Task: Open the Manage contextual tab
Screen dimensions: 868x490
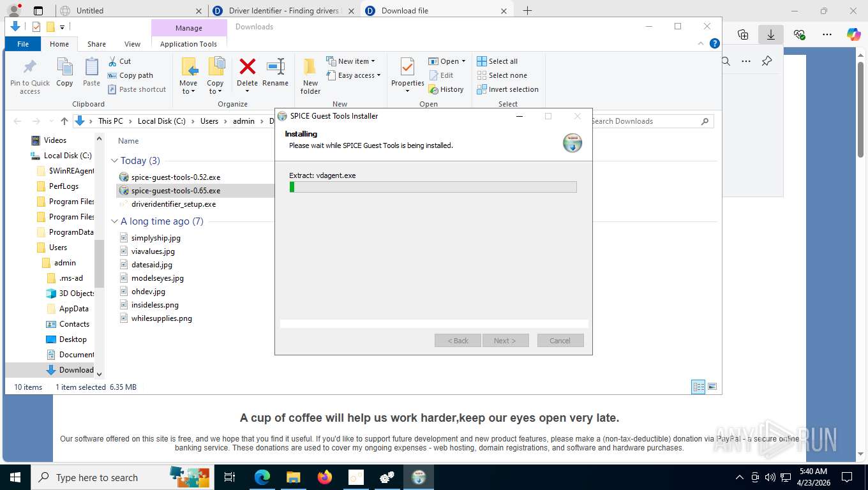Action: pos(189,28)
